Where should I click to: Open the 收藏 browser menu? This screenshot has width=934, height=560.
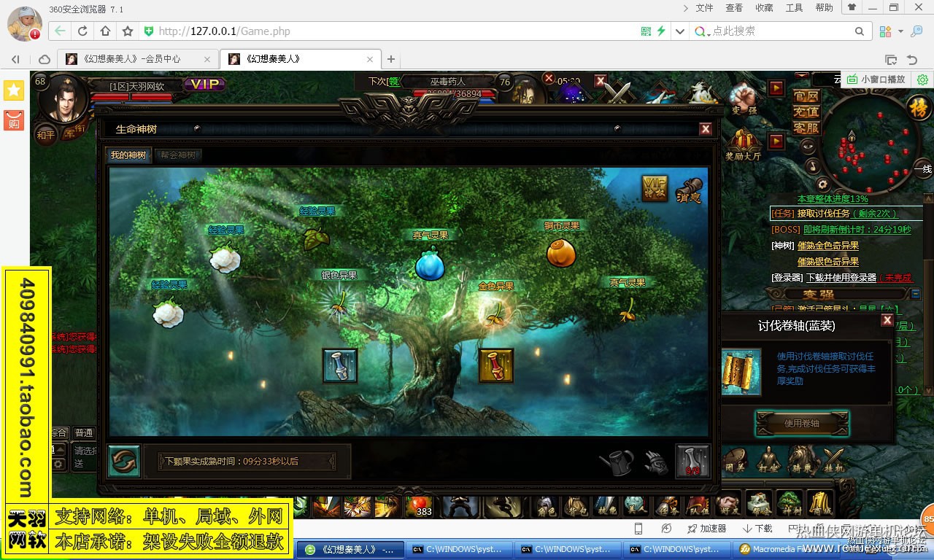764,8
